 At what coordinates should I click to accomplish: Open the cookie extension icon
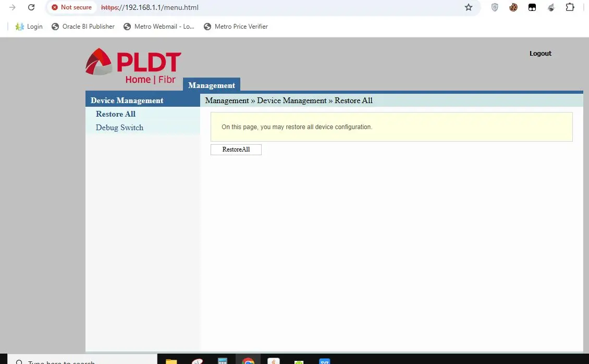(513, 7)
